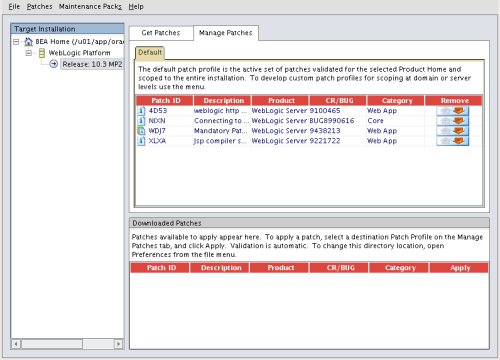This screenshot has height=360, width=500.
Task: Sort applied patches by Product column
Action: tap(280, 100)
